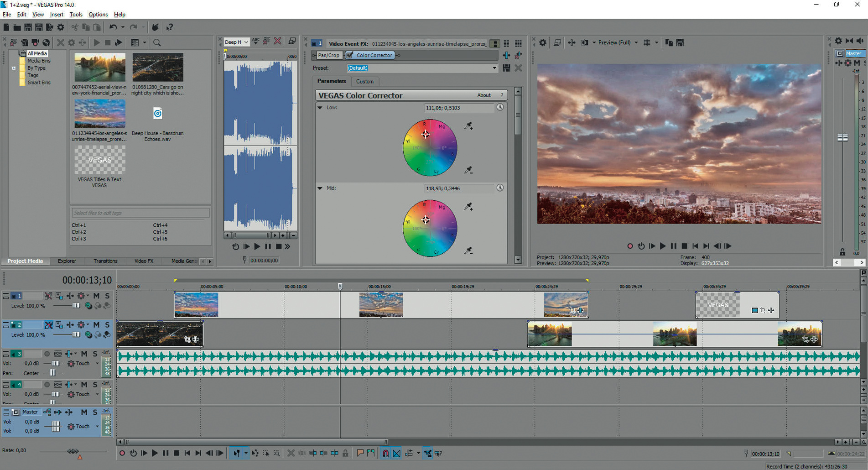Click the Undo arrow icon
Screen dimensions: 868x470
(x=113, y=27)
